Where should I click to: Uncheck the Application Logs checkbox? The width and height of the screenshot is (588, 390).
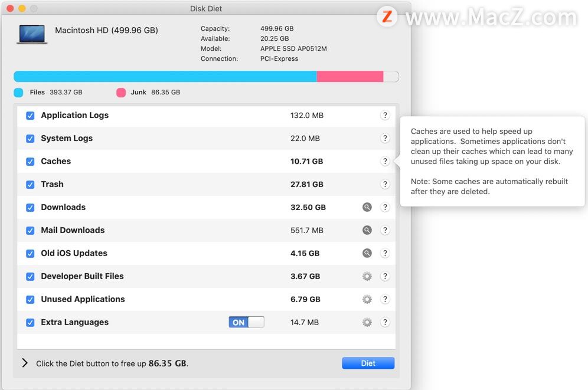[30, 116]
